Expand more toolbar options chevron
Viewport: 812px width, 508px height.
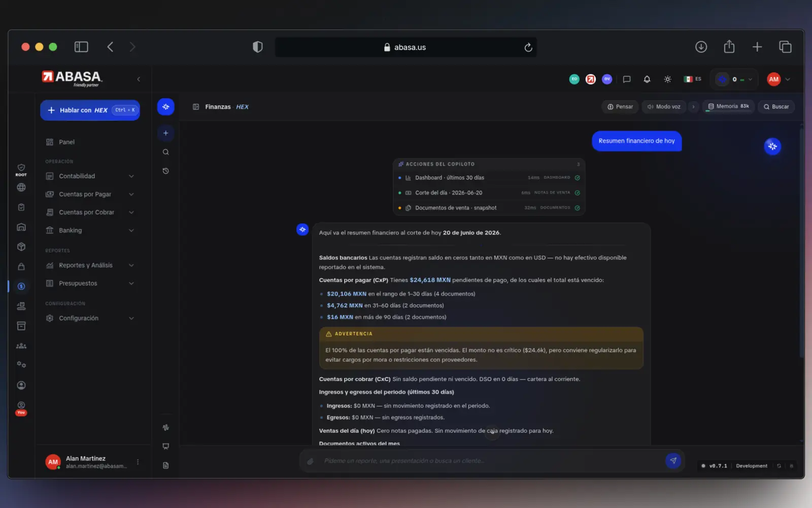tap(693, 107)
